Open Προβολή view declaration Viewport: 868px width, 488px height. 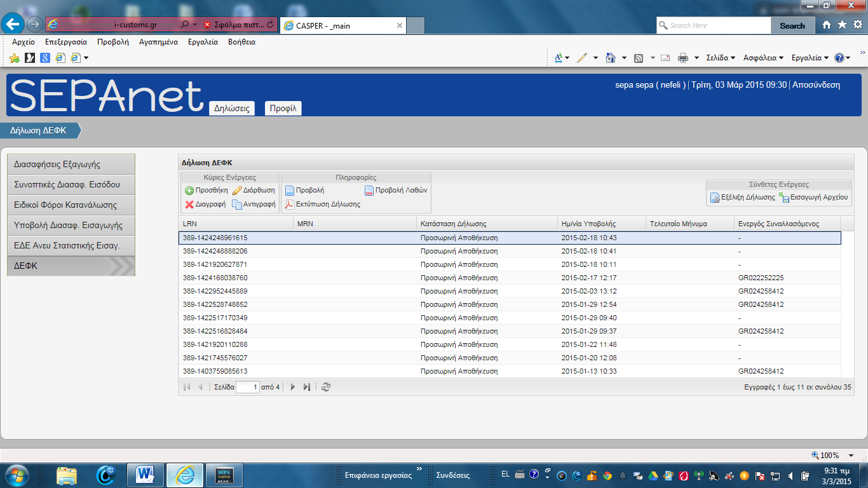(x=304, y=190)
